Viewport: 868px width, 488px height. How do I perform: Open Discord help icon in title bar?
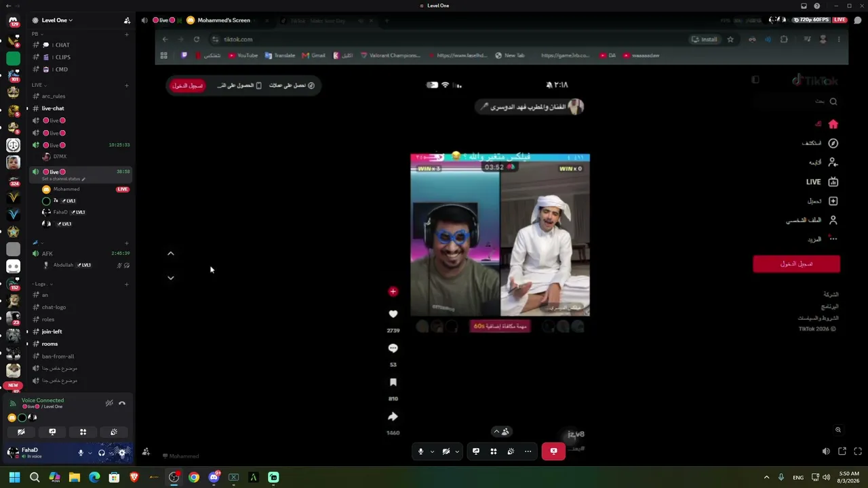(x=817, y=6)
